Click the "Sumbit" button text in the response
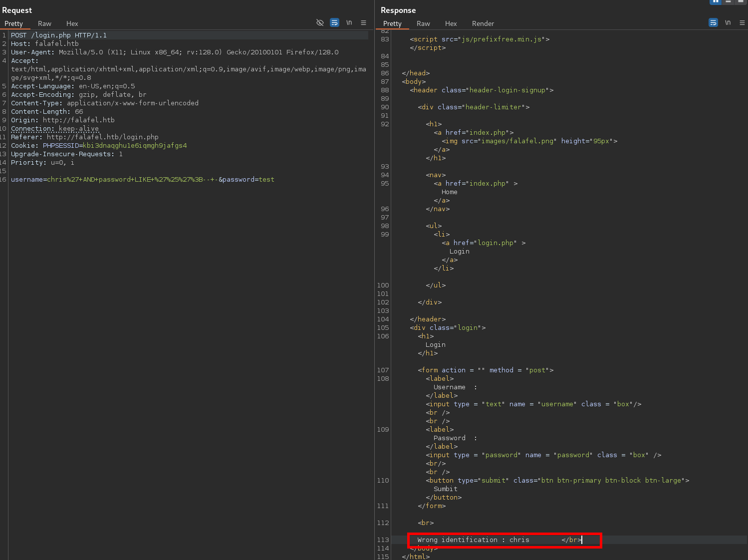The height and width of the screenshot is (560, 748). point(446,489)
